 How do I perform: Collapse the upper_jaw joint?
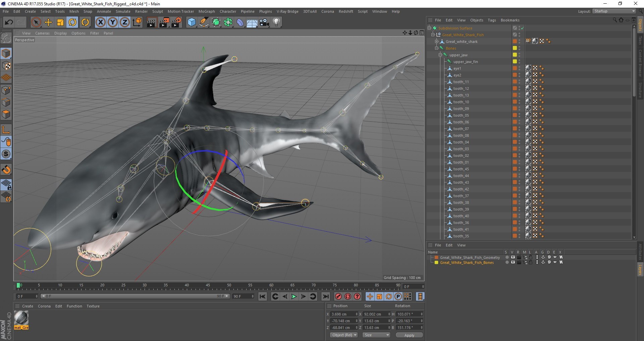click(x=440, y=55)
